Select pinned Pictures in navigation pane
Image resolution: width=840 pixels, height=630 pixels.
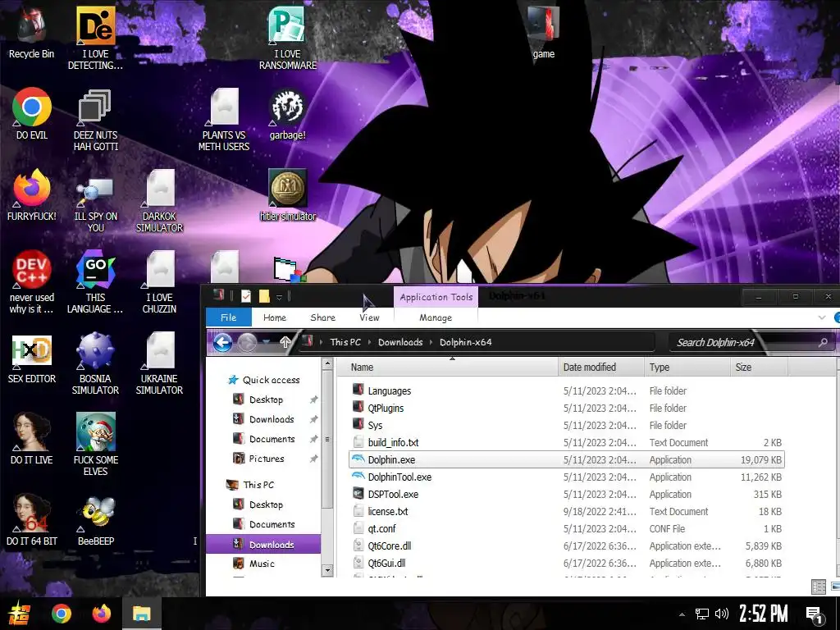pyautogui.click(x=267, y=459)
